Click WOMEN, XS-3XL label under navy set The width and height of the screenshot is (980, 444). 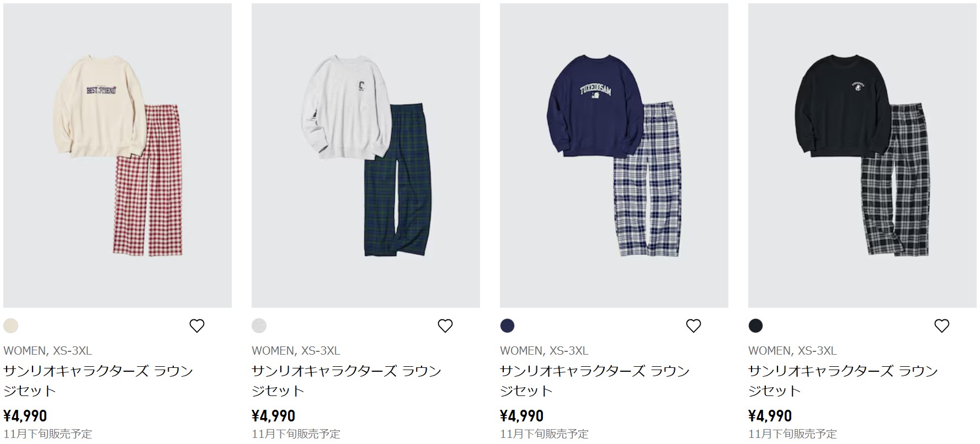click(544, 351)
